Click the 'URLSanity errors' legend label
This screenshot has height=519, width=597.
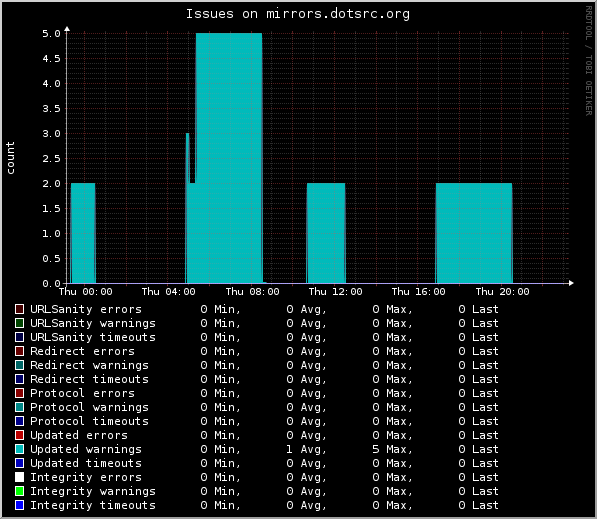pyautogui.click(x=86, y=309)
